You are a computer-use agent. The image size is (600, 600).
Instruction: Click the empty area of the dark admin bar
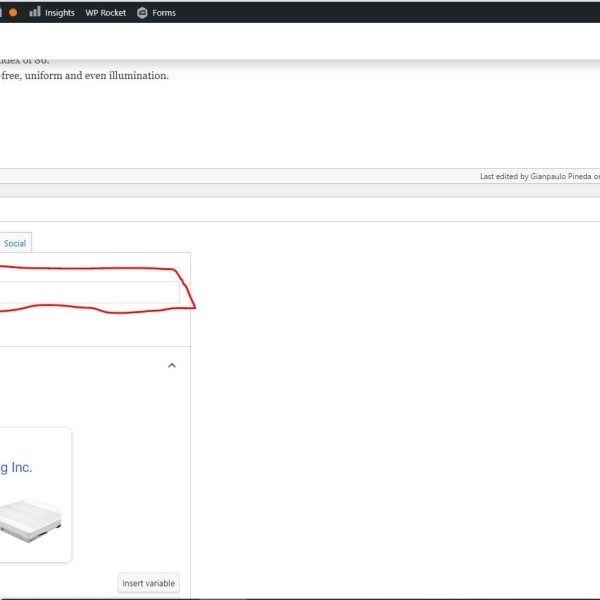click(x=400, y=12)
